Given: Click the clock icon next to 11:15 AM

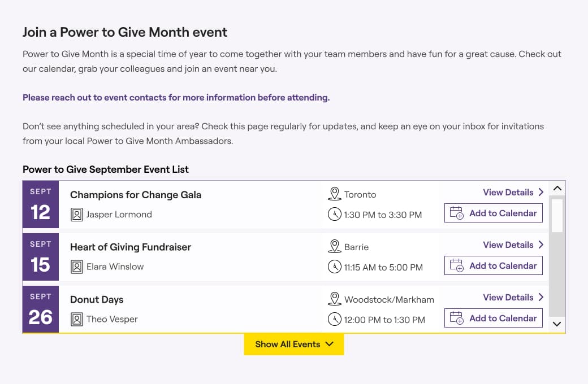Looking at the screenshot, I should [x=335, y=267].
